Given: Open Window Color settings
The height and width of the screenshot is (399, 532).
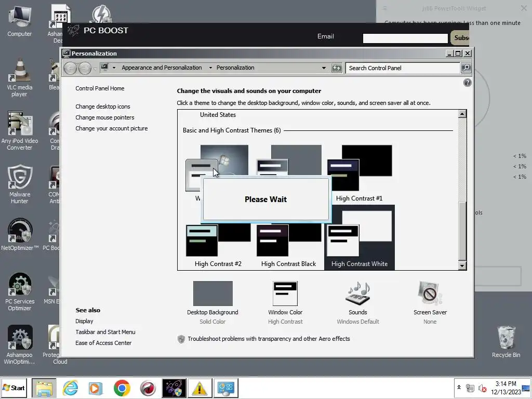Looking at the screenshot, I should (x=285, y=302).
